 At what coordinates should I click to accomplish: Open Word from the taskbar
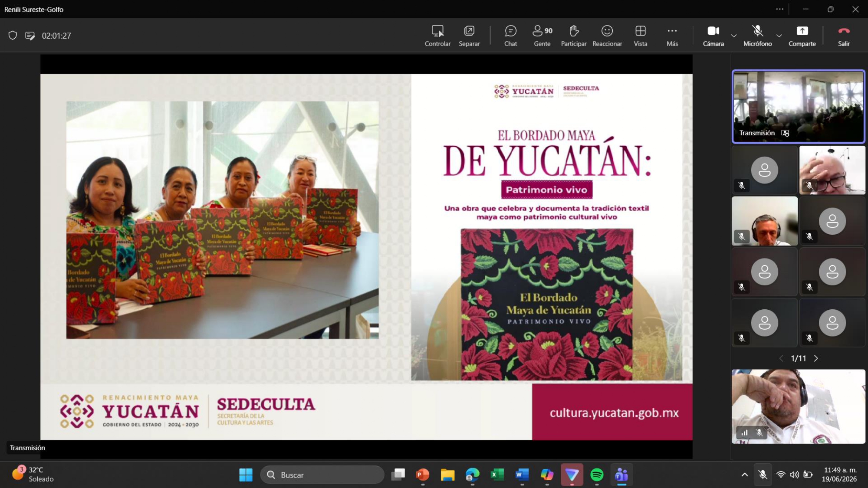(x=522, y=475)
